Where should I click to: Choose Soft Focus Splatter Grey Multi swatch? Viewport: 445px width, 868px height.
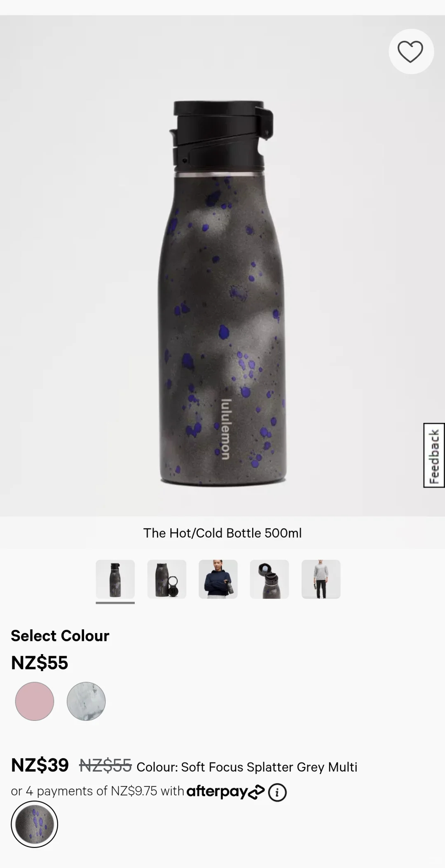coord(35,824)
